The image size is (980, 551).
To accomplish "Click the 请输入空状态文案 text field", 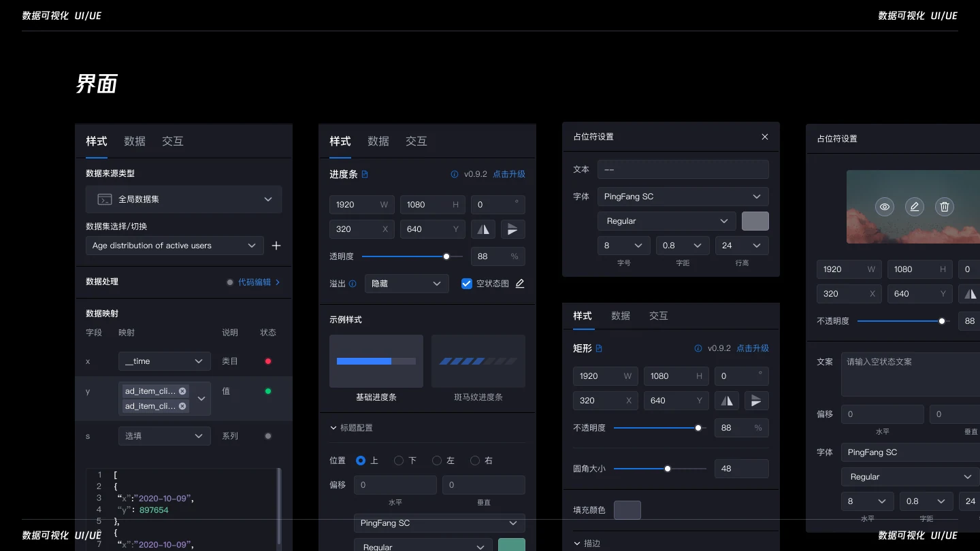I will [911, 374].
